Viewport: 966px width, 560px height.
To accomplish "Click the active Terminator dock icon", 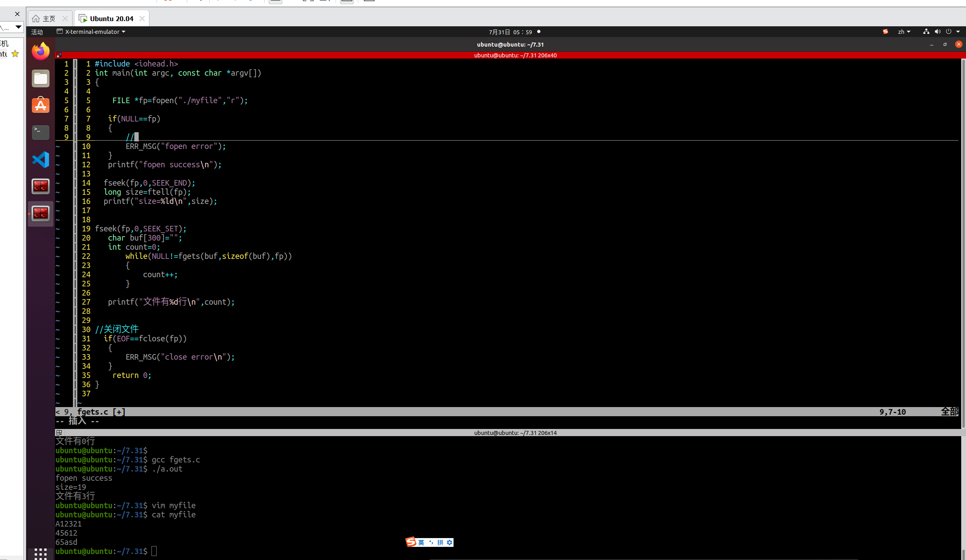I will 41,213.
